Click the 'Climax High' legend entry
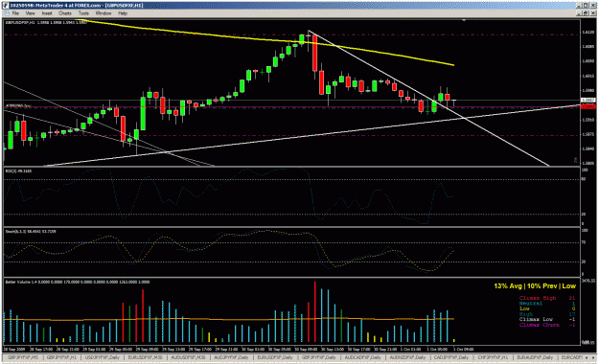Viewport: 599px width, 364px height. tap(538, 298)
